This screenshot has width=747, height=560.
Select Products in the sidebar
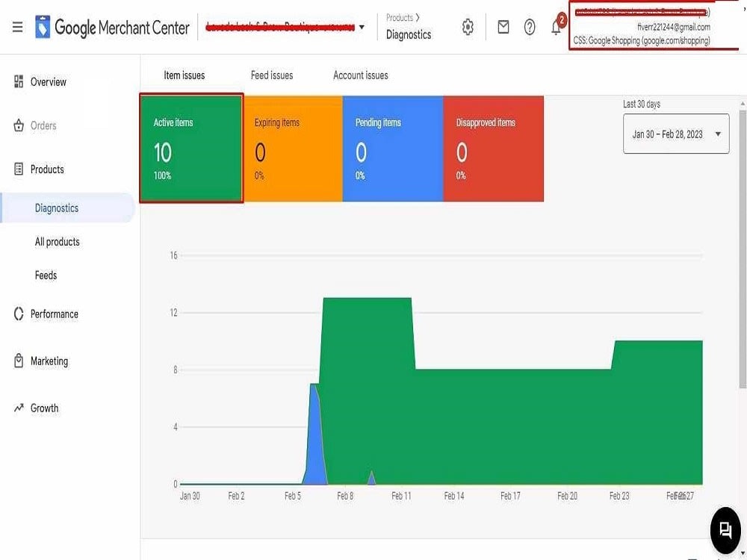[x=47, y=169]
